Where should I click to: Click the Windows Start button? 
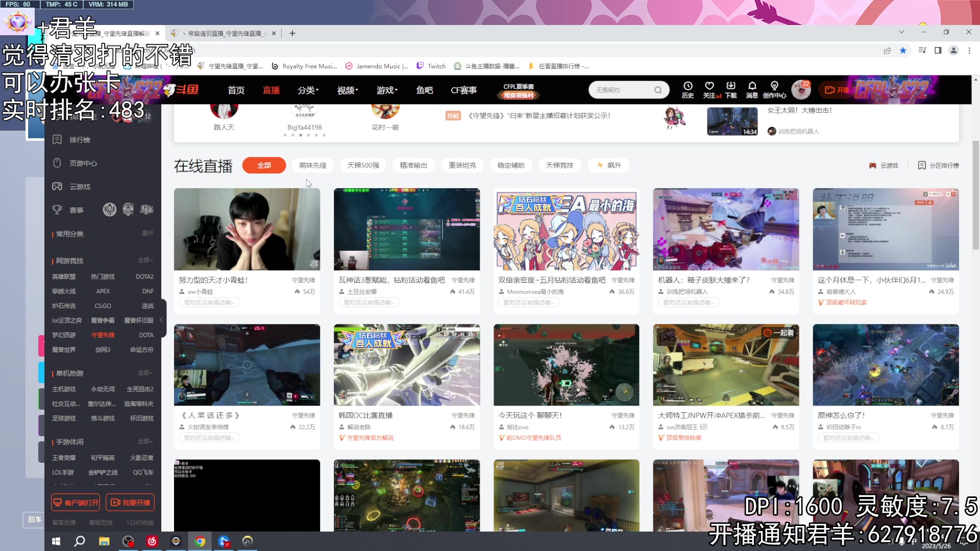click(x=56, y=541)
